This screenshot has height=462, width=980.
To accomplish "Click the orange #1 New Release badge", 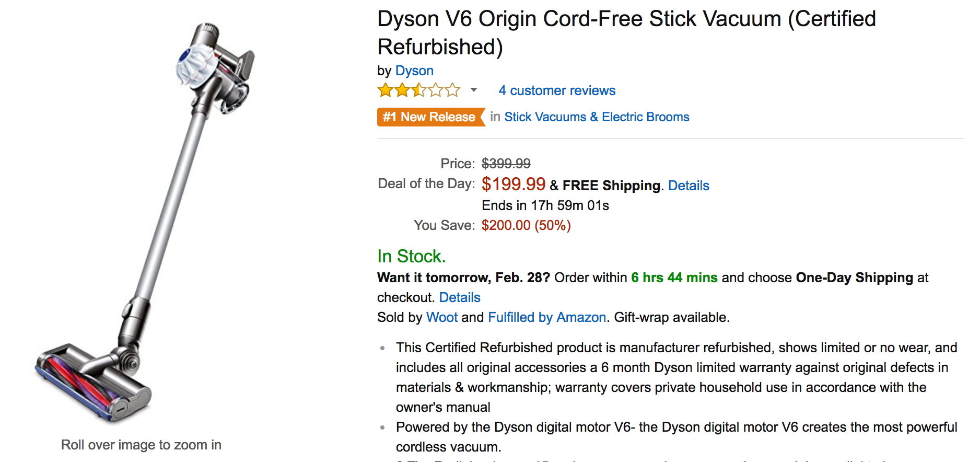I will [x=430, y=117].
